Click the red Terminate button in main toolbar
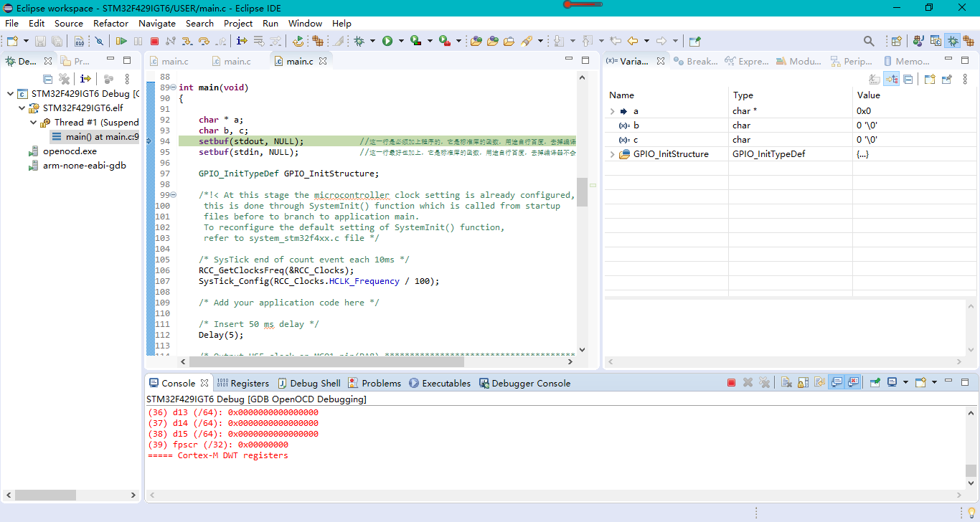This screenshot has height=522, width=980. coord(154,41)
